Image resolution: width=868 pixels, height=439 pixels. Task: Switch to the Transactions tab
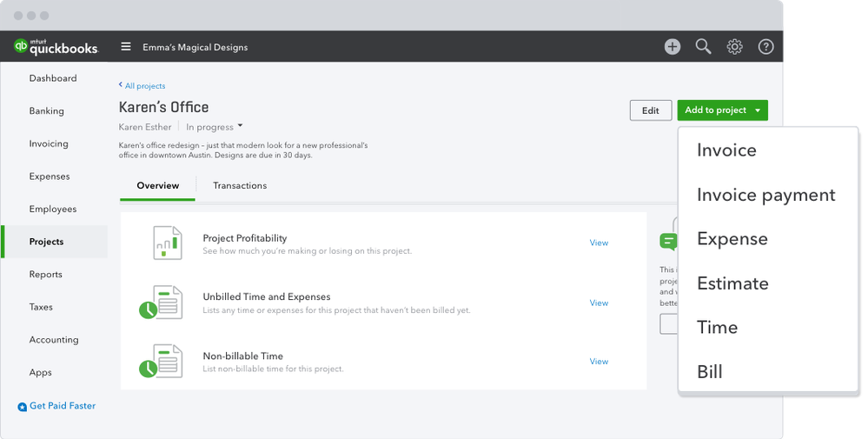(240, 185)
